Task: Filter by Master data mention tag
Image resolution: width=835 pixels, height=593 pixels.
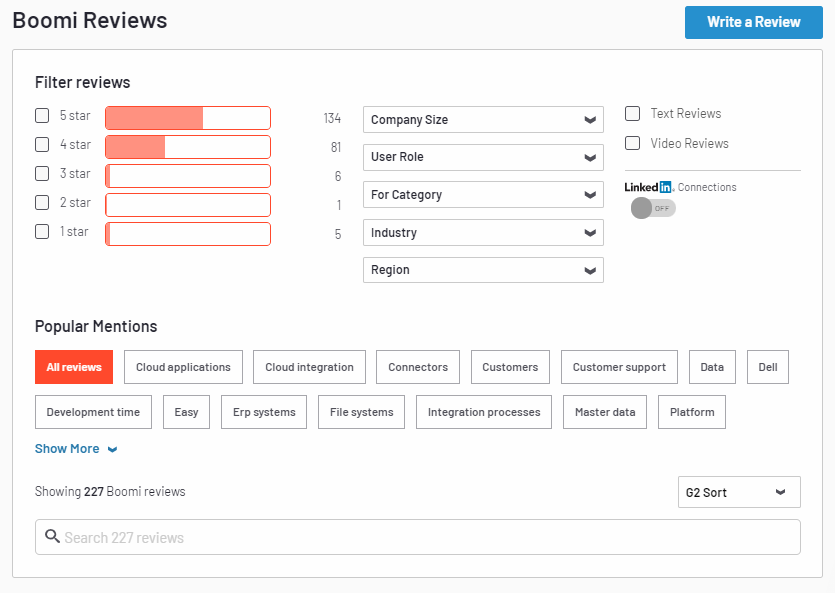Action: coord(605,412)
